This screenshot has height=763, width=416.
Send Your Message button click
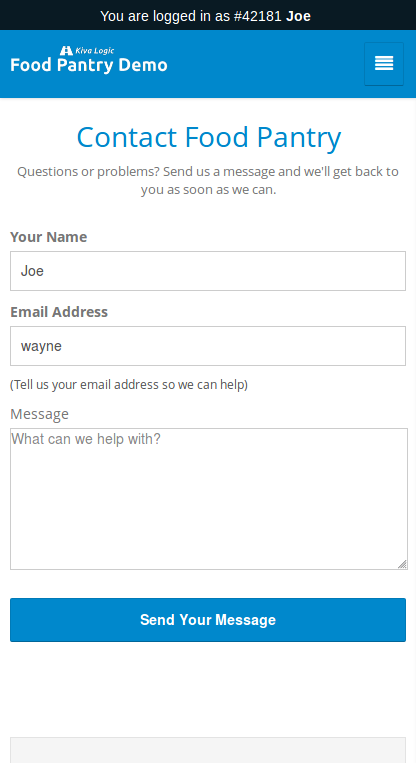click(x=208, y=620)
